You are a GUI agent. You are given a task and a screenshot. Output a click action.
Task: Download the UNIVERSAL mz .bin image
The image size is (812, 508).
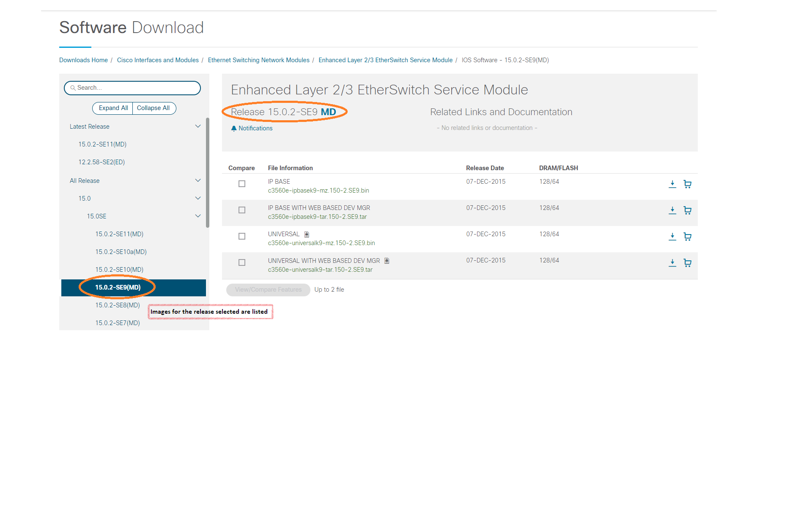(x=672, y=237)
